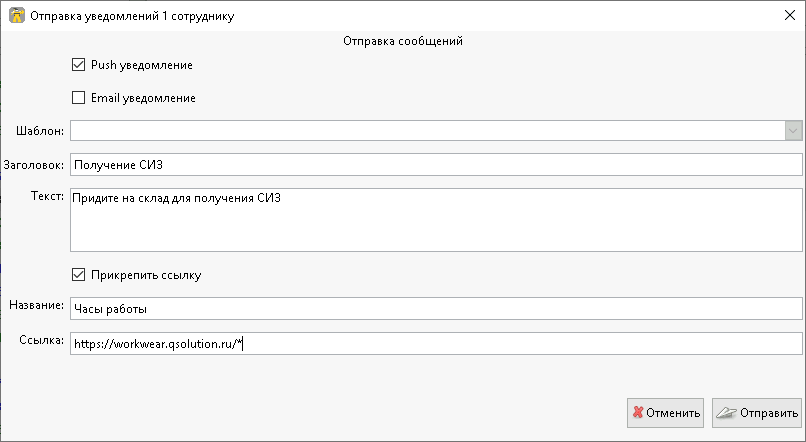Screen dimensions: 806x442
Task: Click the Ссылка: label
Action: pos(41,342)
